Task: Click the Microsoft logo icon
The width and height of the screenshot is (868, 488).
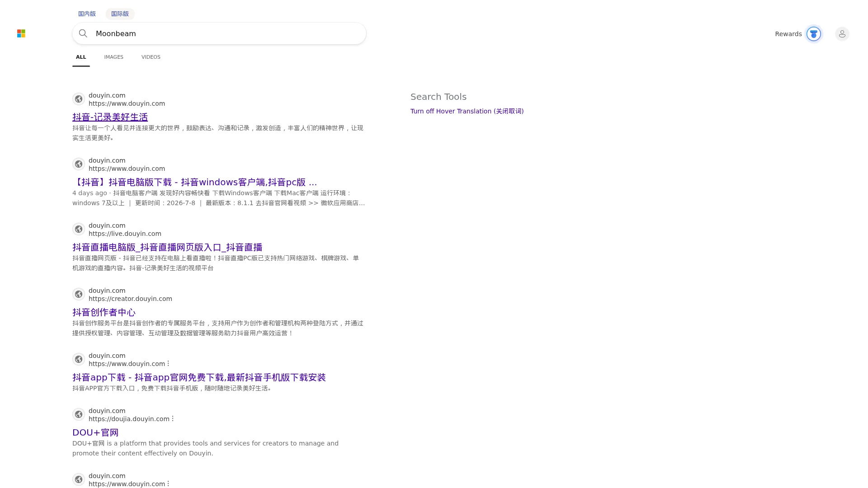Action: tap(21, 33)
